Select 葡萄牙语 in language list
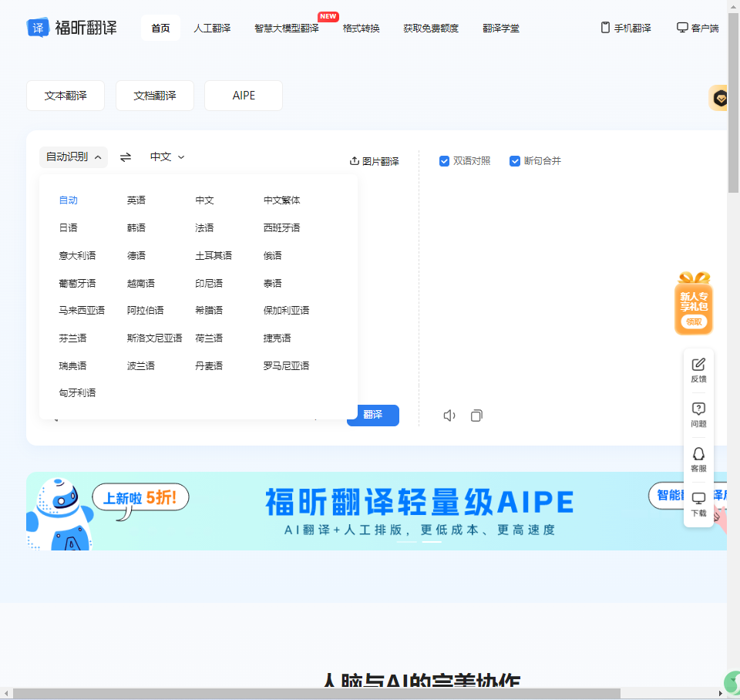The height and width of the screenshot is (700, 740). (x=77, y=283)
